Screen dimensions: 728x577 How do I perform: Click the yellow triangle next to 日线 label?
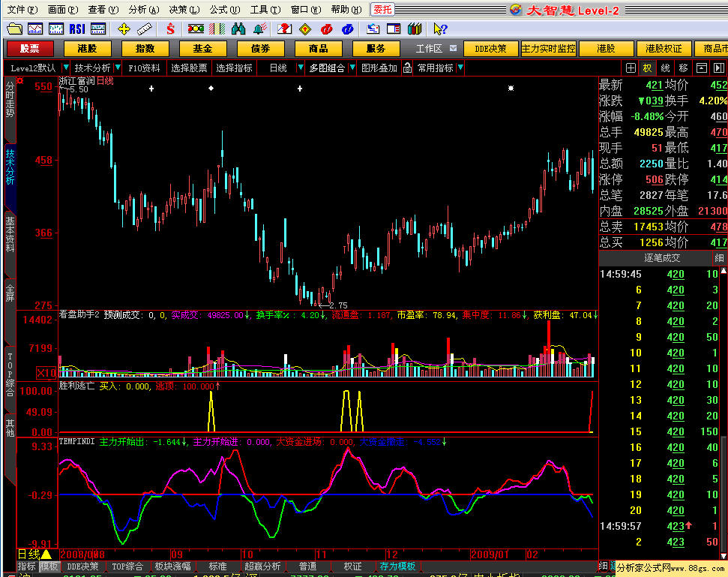(x=46, y=554)
